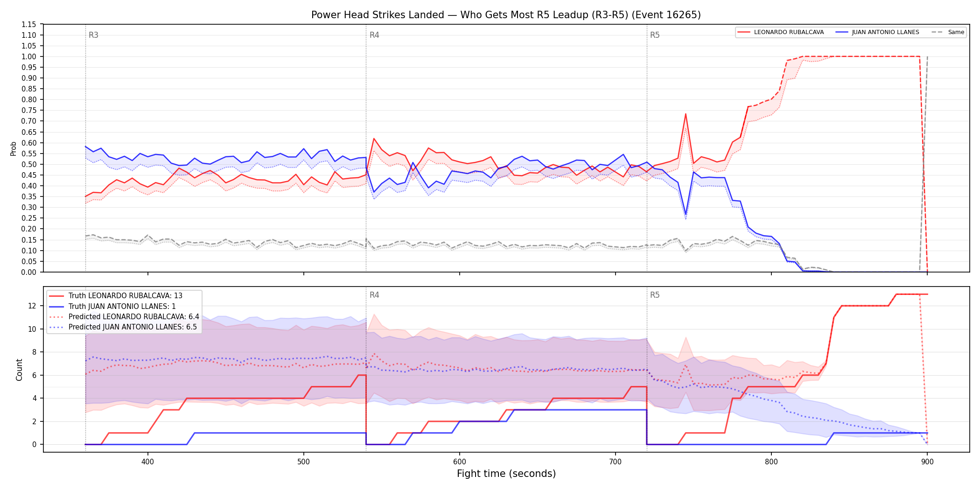The width and height of the screenshot is (980, 490).
Task: Click the 10 tick on Count axis
Action: [32, 329]
